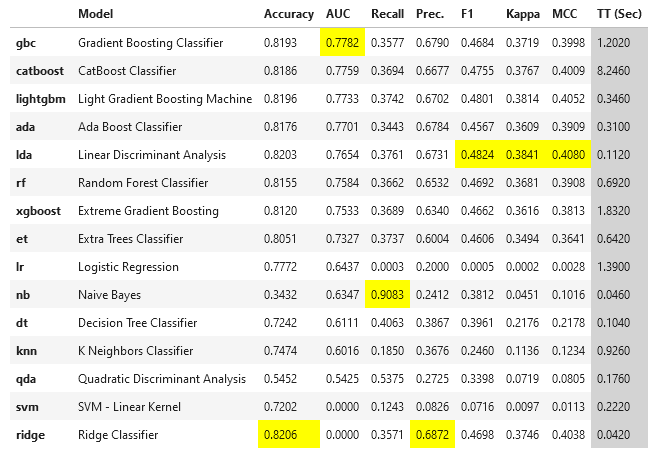Viewport: 663px width, 460px height.
Task: Click Linear Discriminant Analysis model name
Action: coord(152,155)
